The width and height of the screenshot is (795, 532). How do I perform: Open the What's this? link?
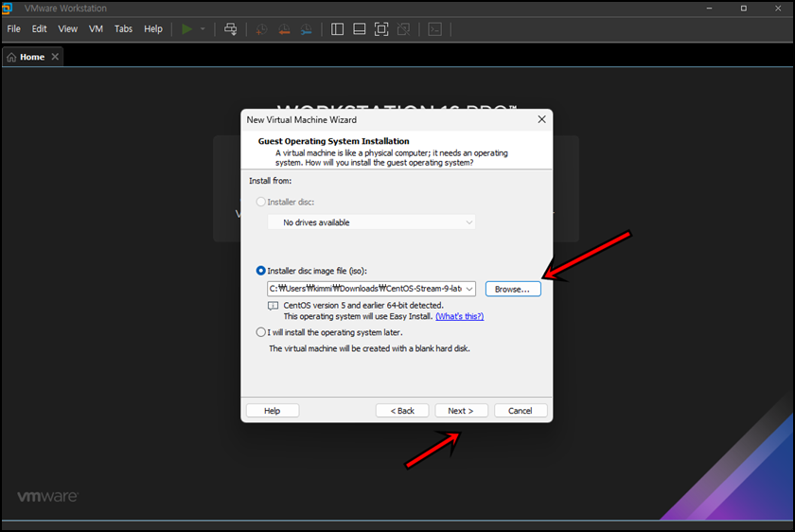tap(459, 316)
